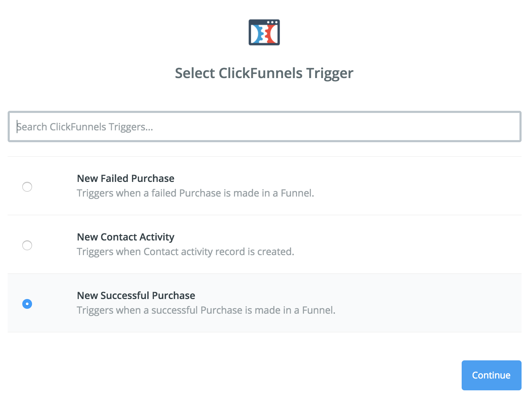Choose the New Failed Purchase title

point(126,178)
